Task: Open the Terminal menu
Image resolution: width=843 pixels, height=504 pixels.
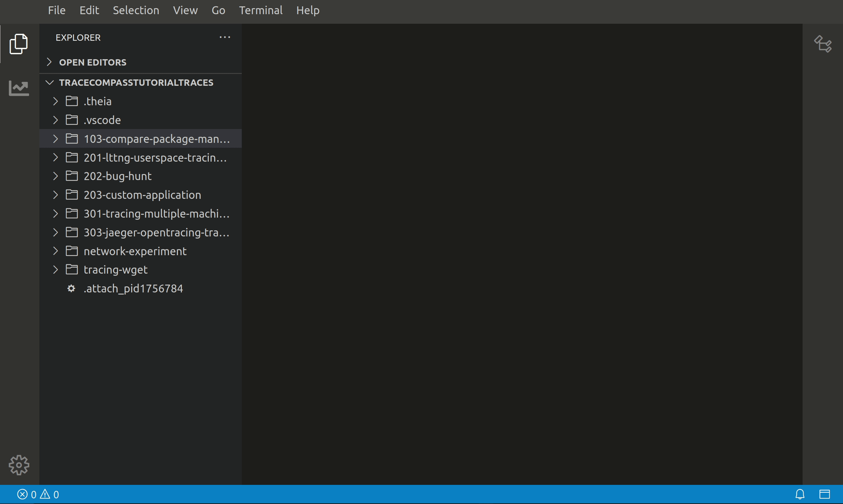Action: tap(261, 10)
